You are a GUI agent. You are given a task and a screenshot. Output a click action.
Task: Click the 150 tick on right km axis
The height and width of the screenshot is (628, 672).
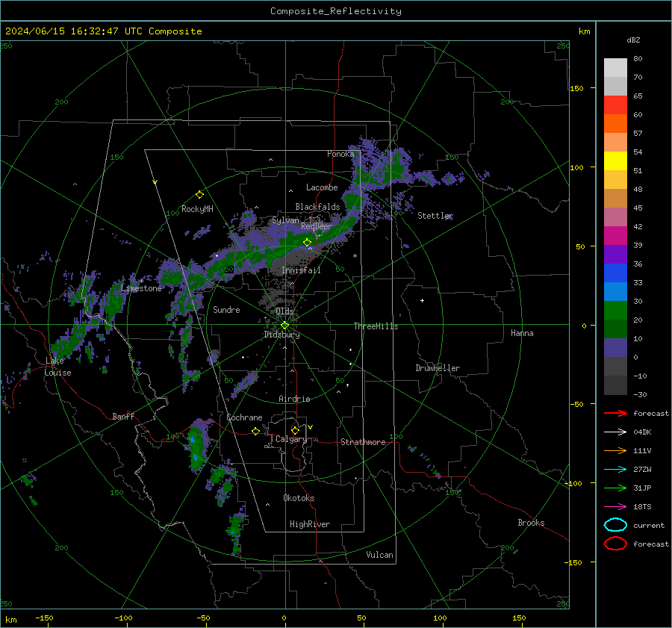576,88
